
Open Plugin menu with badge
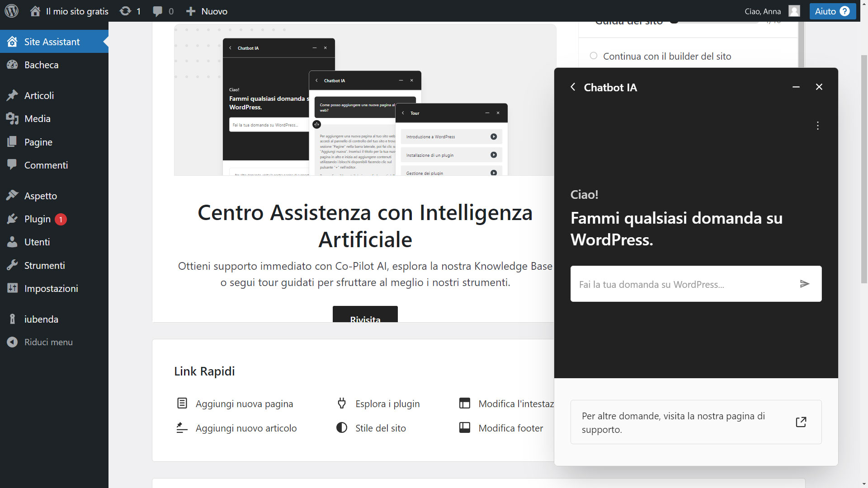[x=54, y=219]
